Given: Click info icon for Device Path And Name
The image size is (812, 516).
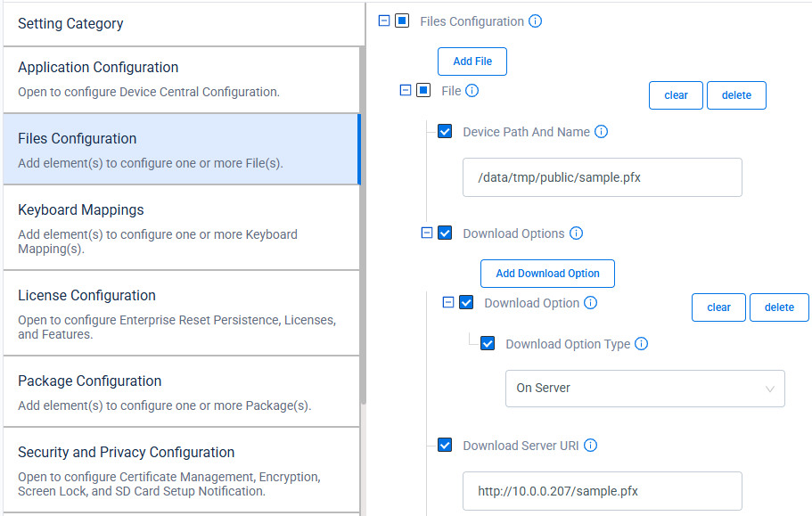Looking at the screenshot, I should point(601,132).
